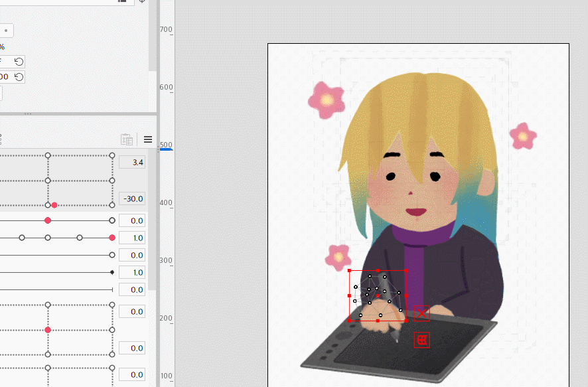Click the left-middle red handle of the hand bounding box

tap(350, 295)
